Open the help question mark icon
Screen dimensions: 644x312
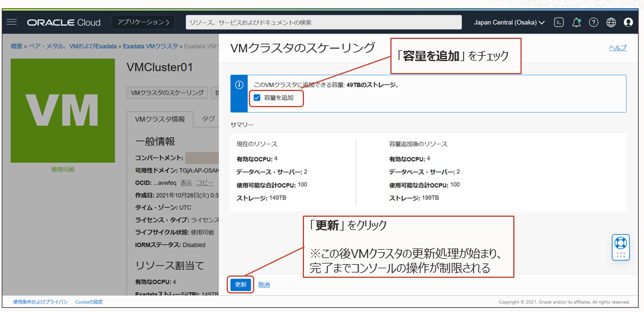point(594,22)
